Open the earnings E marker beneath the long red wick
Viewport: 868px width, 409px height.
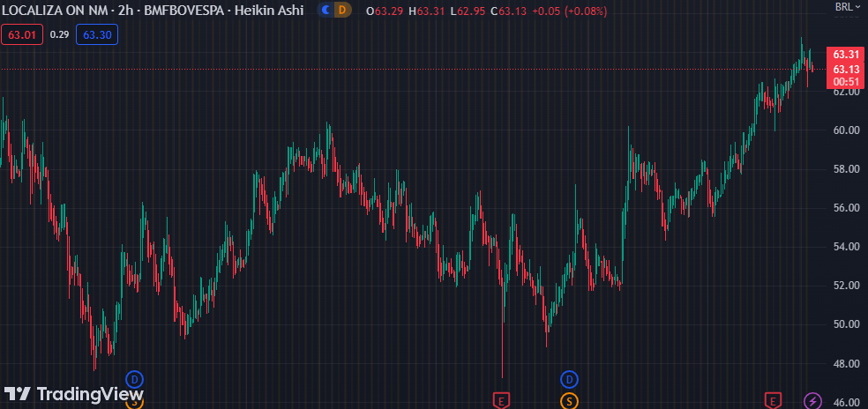(501, 399)
